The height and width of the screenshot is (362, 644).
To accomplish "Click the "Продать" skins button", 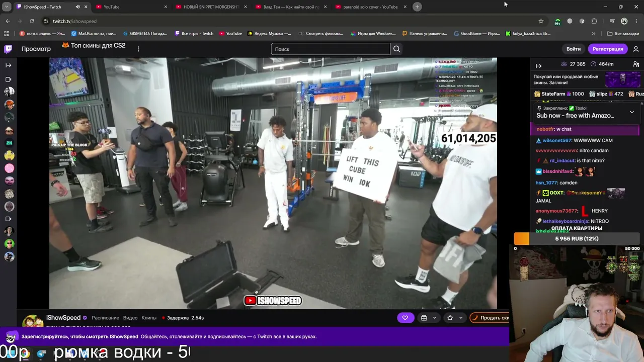I will pos(490,318).
